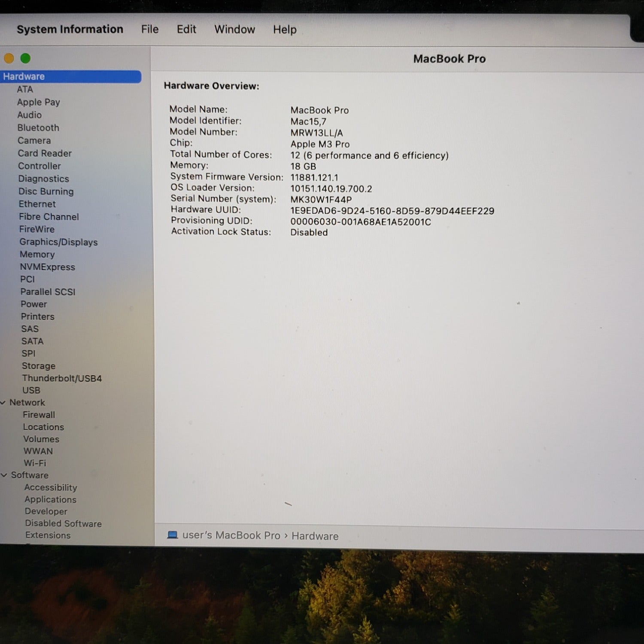Open the Help menu
Viewport: 644px width, 644px height.
285,30
